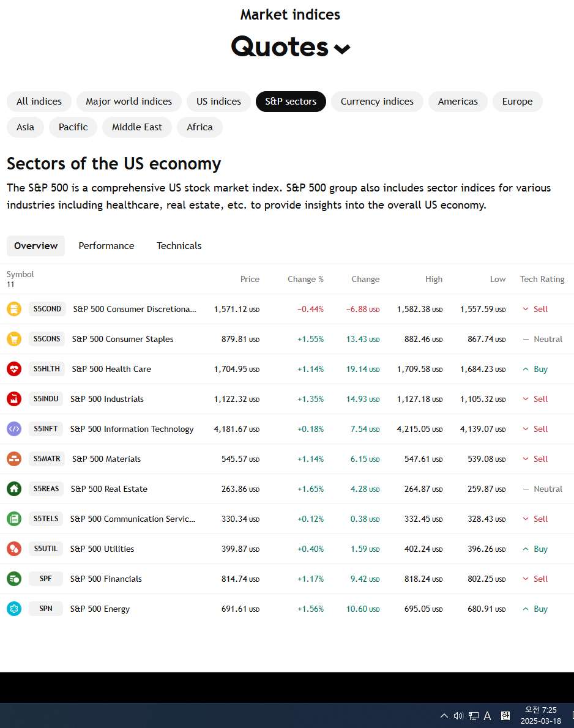This screenshot has height=728, width=574.
Task: Click the Buy arrow icon in S5HLTH row
Action: coord(525,369)
